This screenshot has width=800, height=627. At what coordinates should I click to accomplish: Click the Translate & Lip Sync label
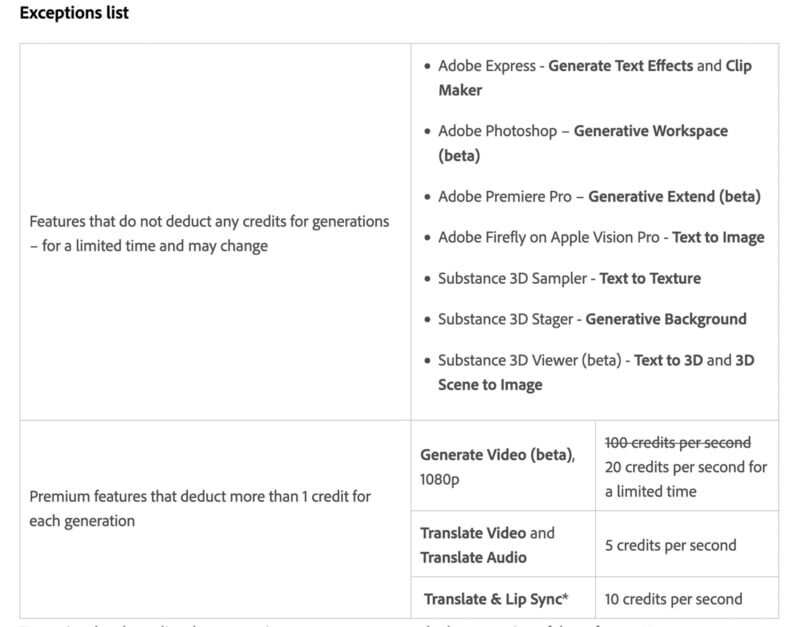tap(496, 600)
